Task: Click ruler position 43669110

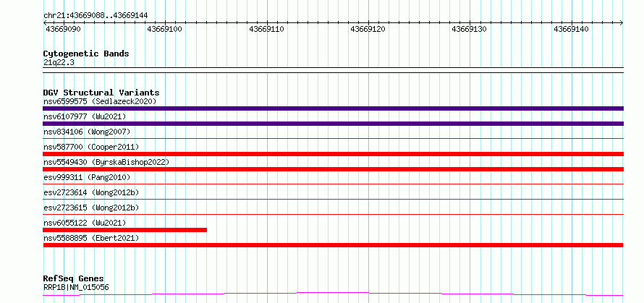Action: click(266, 29)
